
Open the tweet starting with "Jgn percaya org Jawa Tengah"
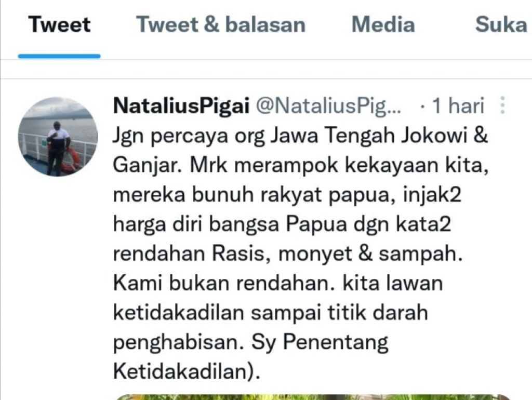pos(301,254)
